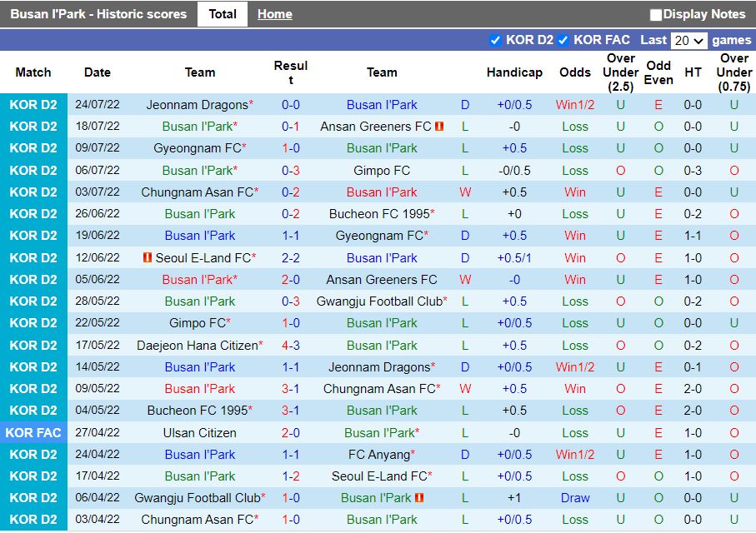The height and width of the screenshot is (533, 756).
Task: Open FC Anyang team link
Action: click(x=379, y=455)
